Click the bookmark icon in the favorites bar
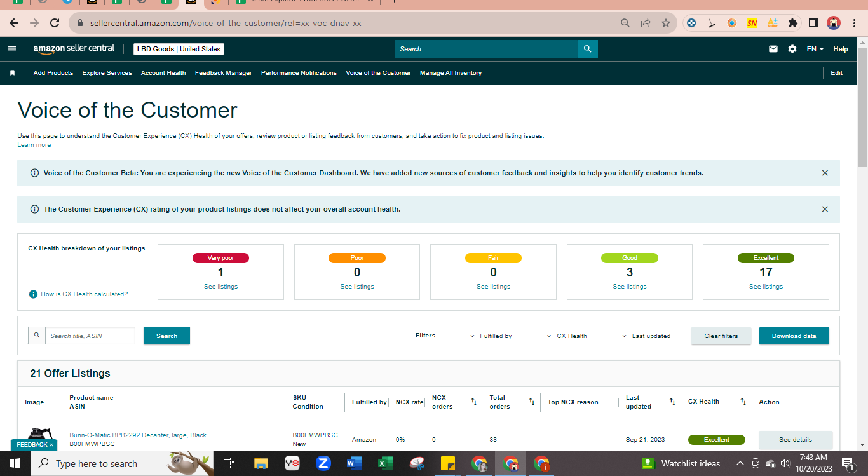868x476 pixels. click(12, 73)
